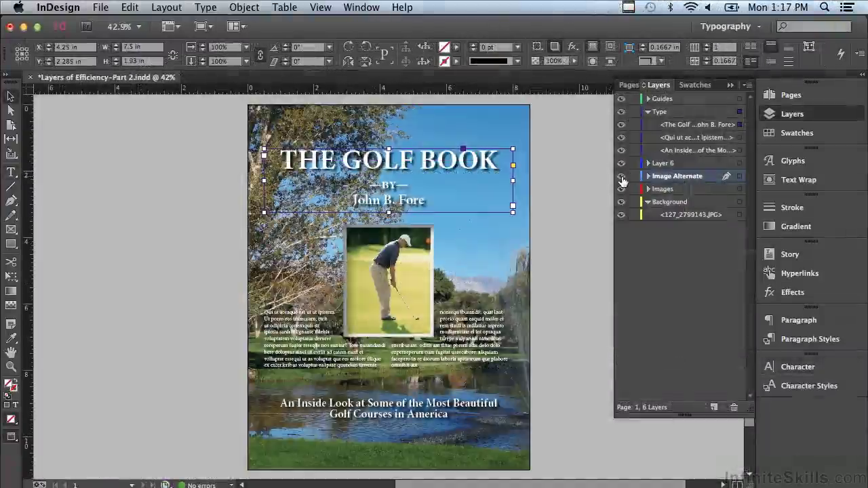
Task: Click the X position field
Action: [75, 47]
